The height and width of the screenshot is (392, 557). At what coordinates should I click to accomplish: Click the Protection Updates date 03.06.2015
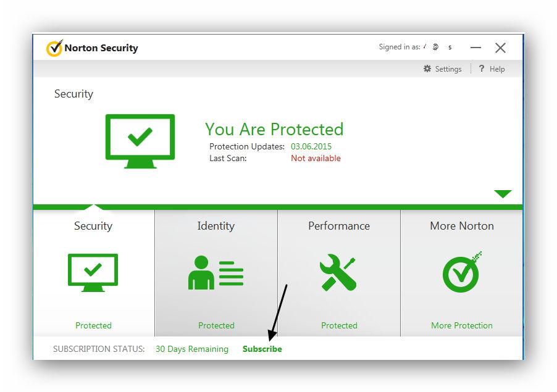[311, 146]
